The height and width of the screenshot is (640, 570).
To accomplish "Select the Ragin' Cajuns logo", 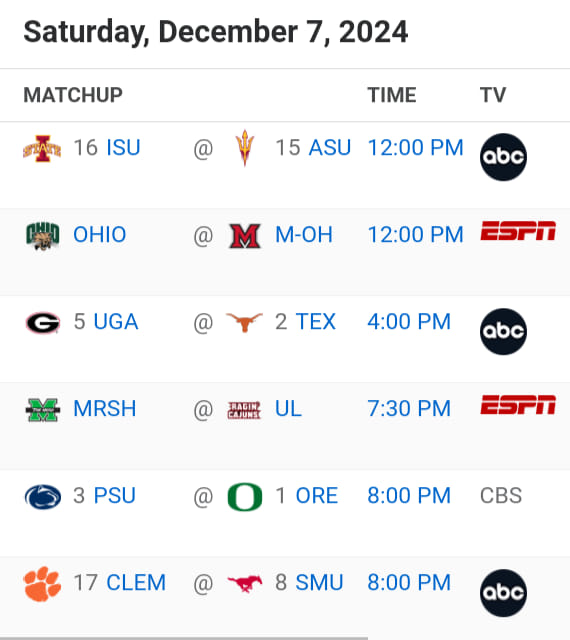I will pos(244,410).
